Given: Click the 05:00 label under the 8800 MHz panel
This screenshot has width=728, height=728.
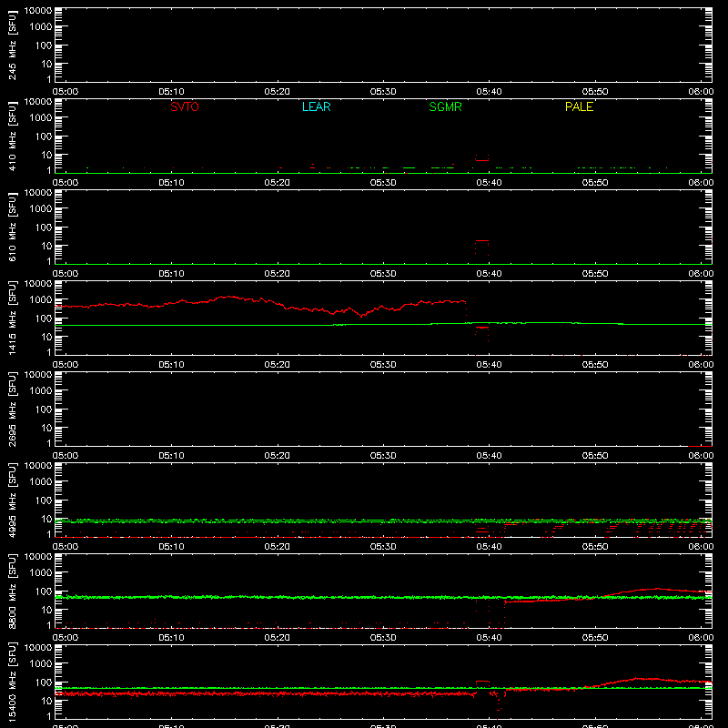Looking at the screenshot, I should point(66,638).
